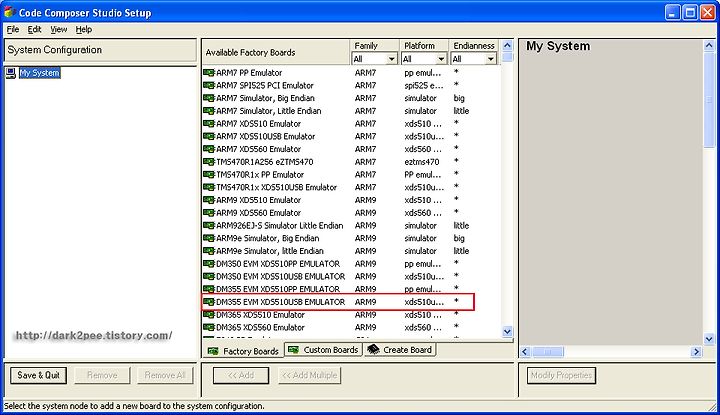
Task: Select the DM365 XDS560 Emulator row text
Action: click(260, 327)
